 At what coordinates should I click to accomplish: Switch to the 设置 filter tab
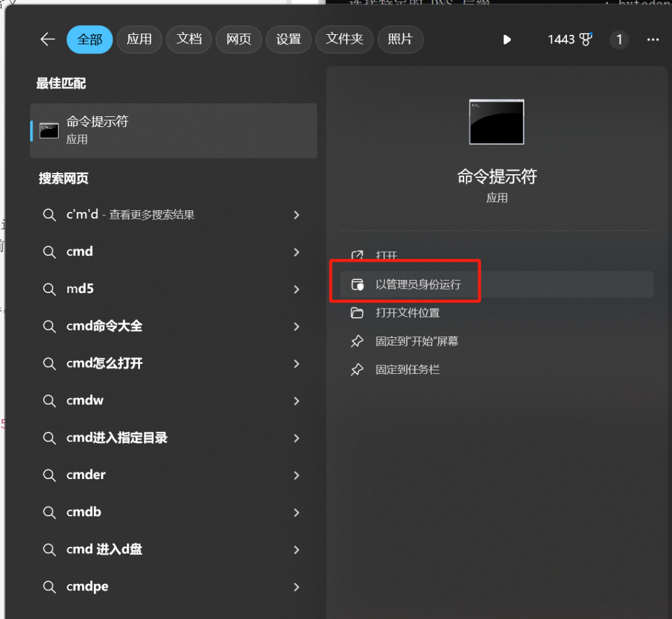(288, 39)
